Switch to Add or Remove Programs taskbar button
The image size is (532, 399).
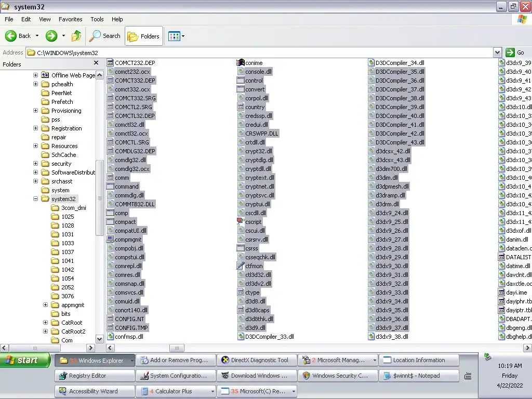(x=176, y=361)
